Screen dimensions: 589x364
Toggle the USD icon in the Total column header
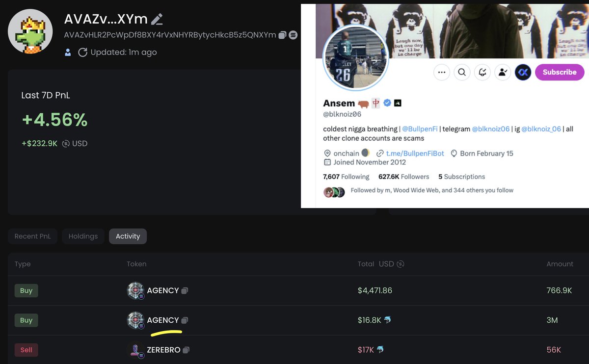(x=400, y=264)
